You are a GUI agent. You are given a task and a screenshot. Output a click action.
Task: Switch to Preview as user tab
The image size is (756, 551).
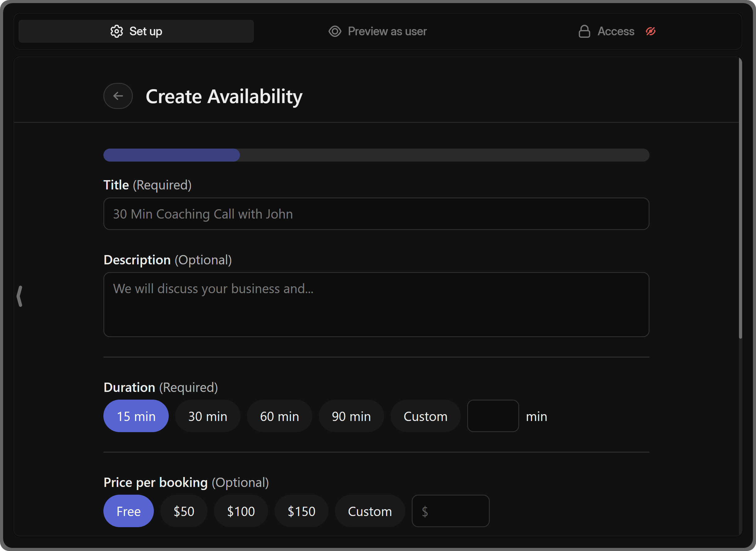[x=378, y=31]
